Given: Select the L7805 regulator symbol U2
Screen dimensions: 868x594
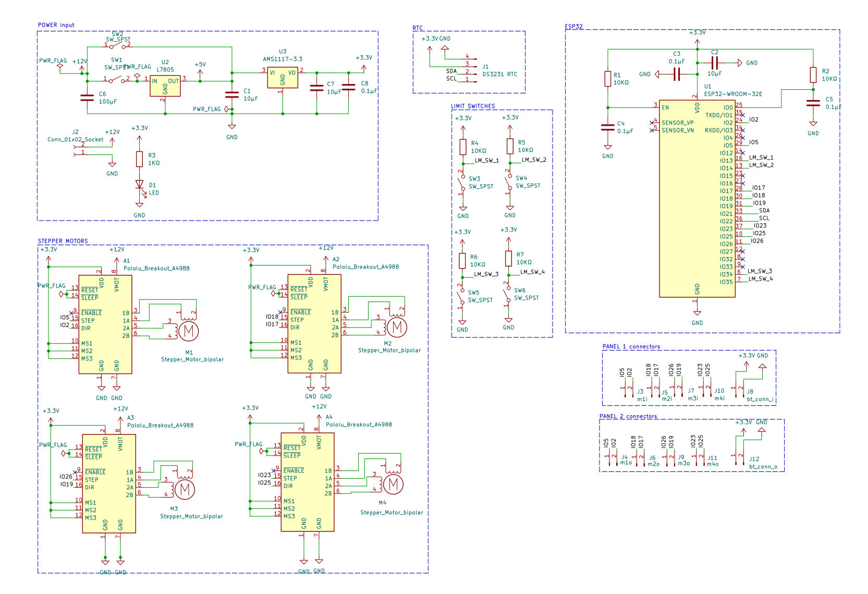Looking at the screenshot, I should click(165, 86).
